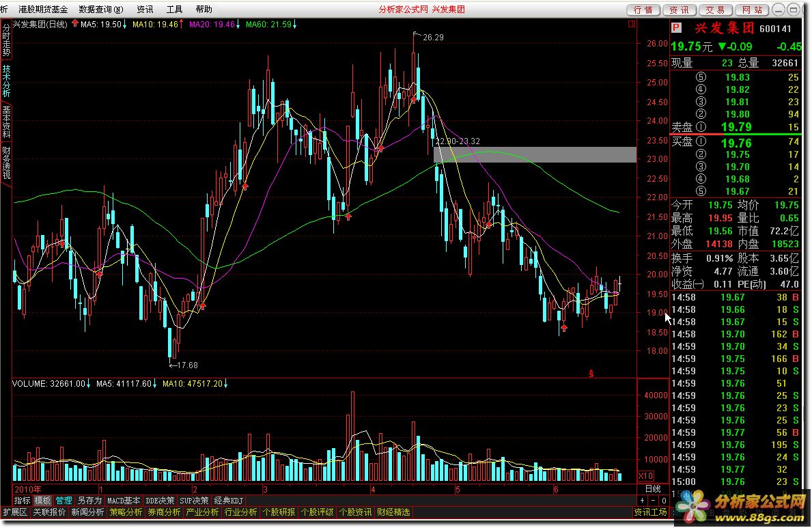Screen dimensions: 812x528
Task: Click the 行情 button in the title bar
Action: coord(644,10)
